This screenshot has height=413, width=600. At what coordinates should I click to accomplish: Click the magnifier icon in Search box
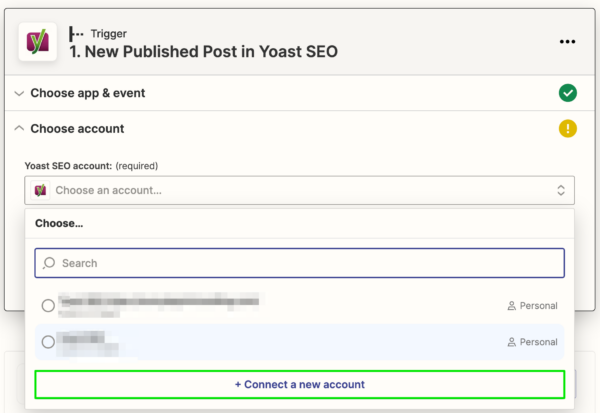point(49,263)
